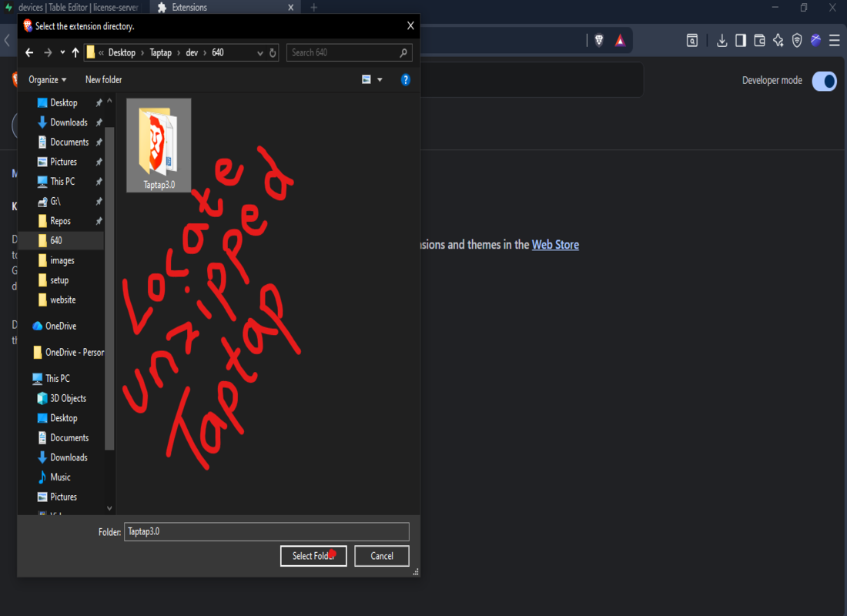Open pinned Downloads in Quick access
This screenshot has height=616, width=847.
69,122
